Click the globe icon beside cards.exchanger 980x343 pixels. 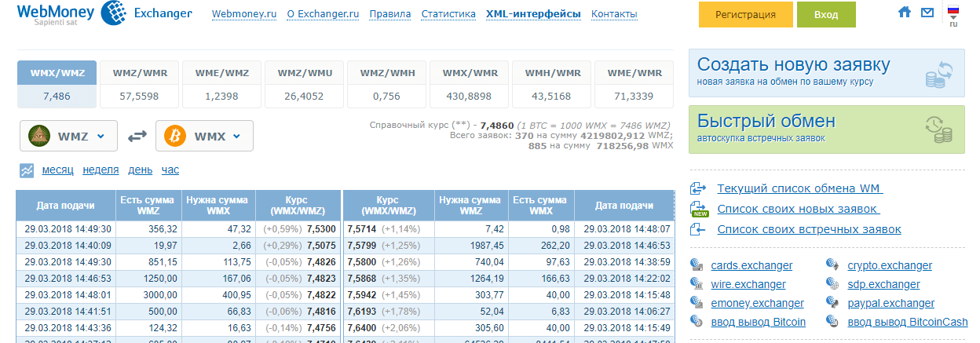point(696,265)
